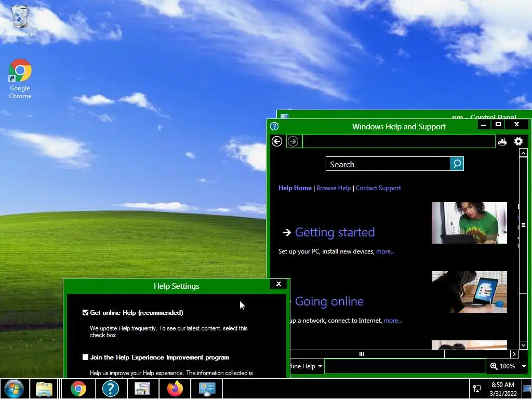The width and height of the screenshot is (532, 399).
Task: Click the network icon in the system tray
Action: tap(477, 389)
